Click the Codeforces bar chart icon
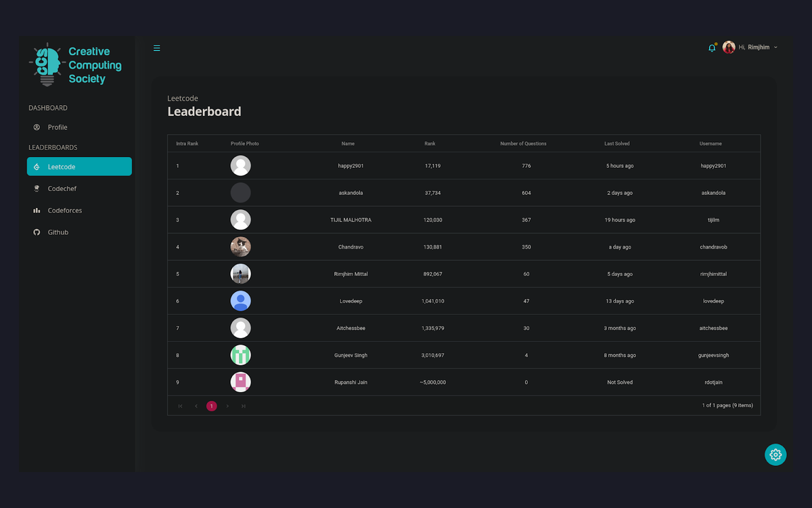812x508 pixels. pyautogui.click(x=37, y=211)
